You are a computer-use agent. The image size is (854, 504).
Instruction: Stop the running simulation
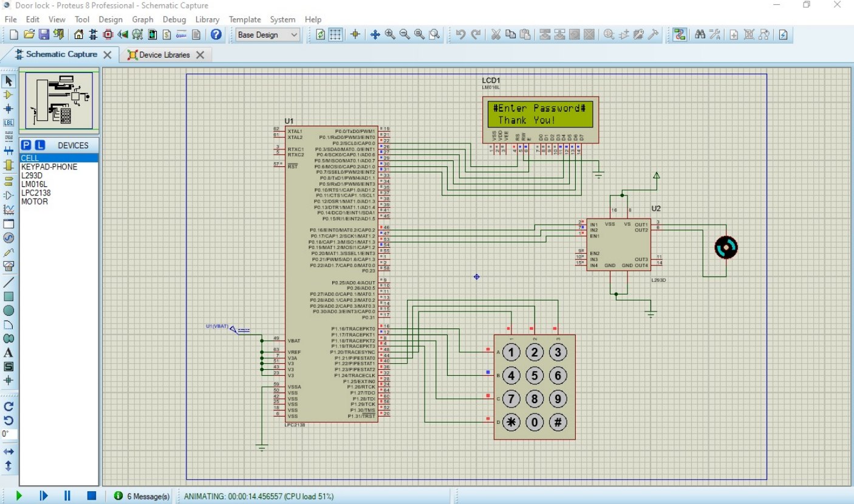91,495
